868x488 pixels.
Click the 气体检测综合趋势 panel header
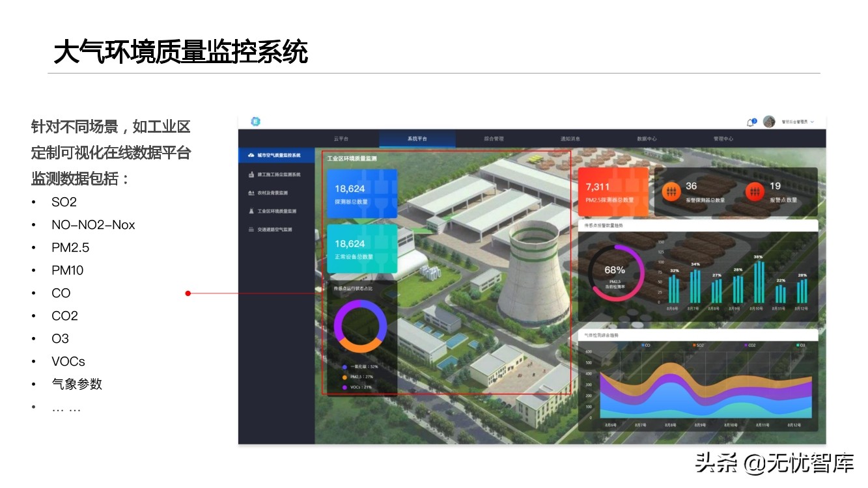tap(697, 335)
